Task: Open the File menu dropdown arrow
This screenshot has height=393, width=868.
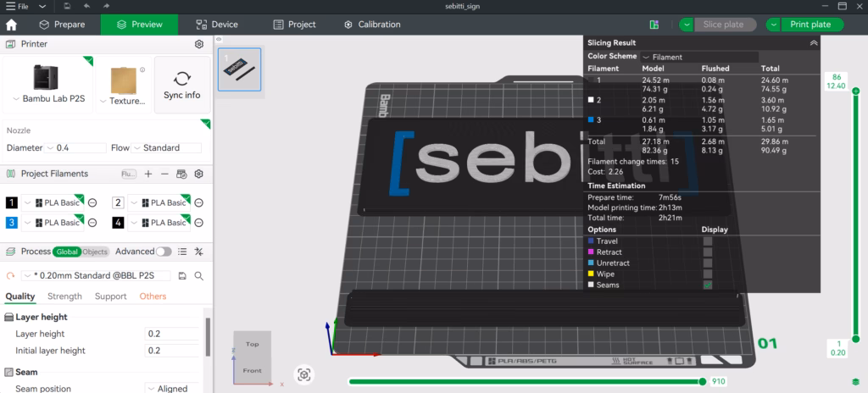Action: coord(43,7)
